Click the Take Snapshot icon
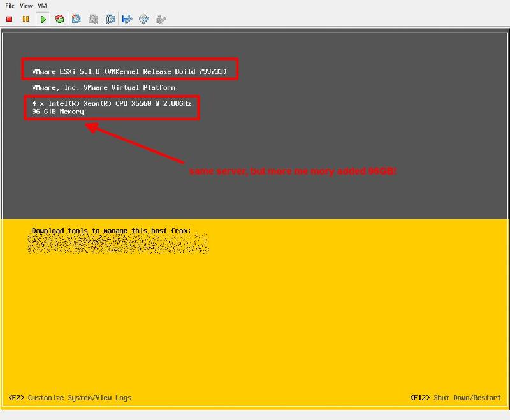 (76, 19)
